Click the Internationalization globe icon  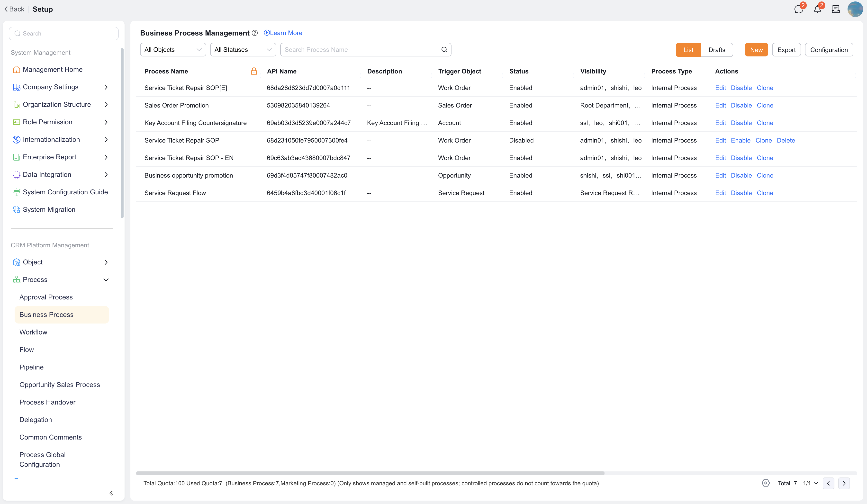click(16, 139)
